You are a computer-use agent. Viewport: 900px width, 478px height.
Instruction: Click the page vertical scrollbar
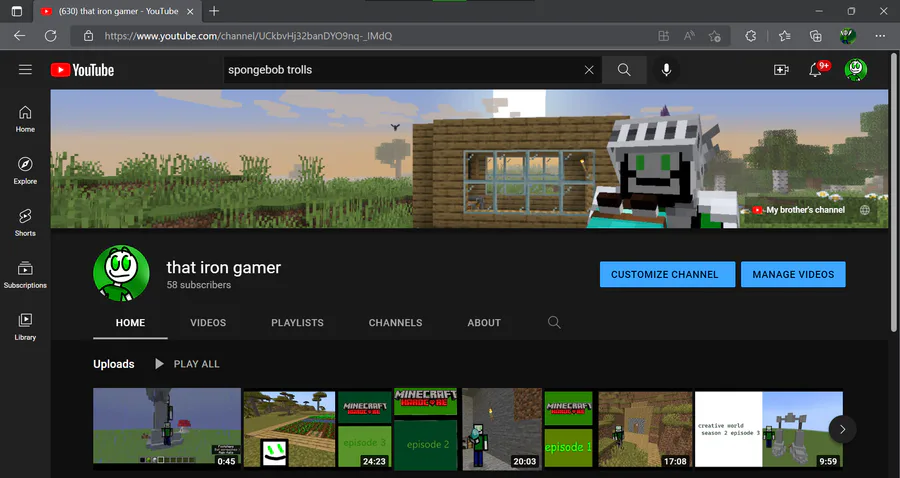(894, 192)
